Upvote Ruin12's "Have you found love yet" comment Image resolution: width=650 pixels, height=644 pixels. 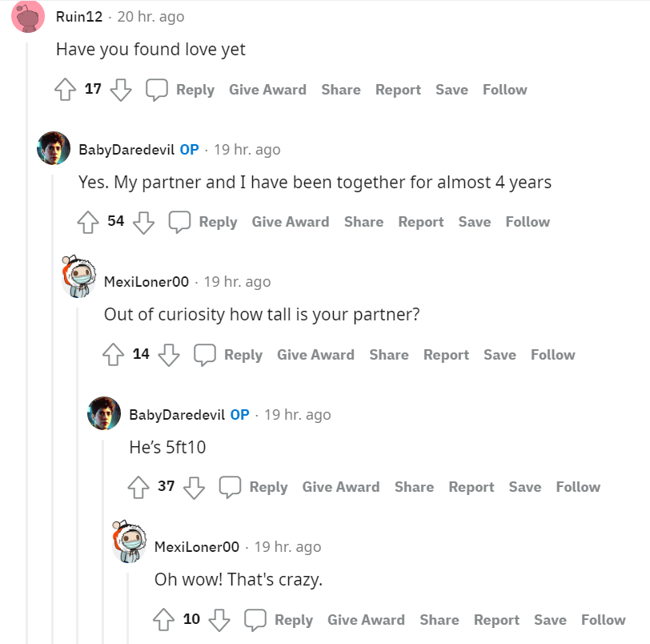point(65,90)
